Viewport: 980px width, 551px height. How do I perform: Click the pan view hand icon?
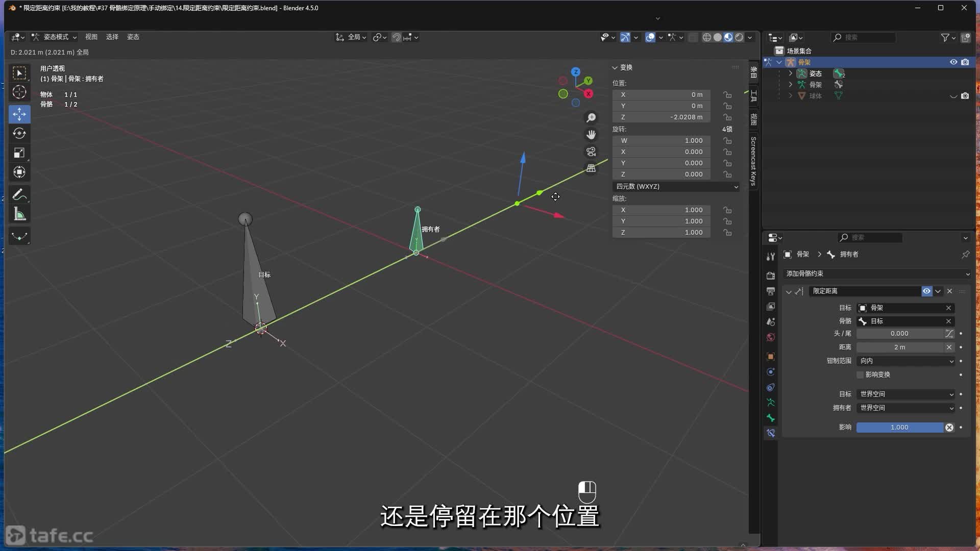[x=591, y=135]
